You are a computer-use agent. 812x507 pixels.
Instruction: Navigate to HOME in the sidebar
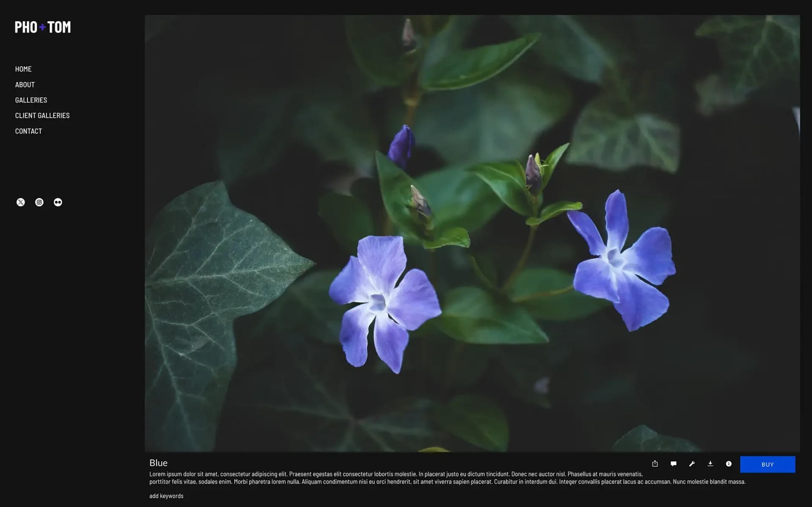pos(23,69)
